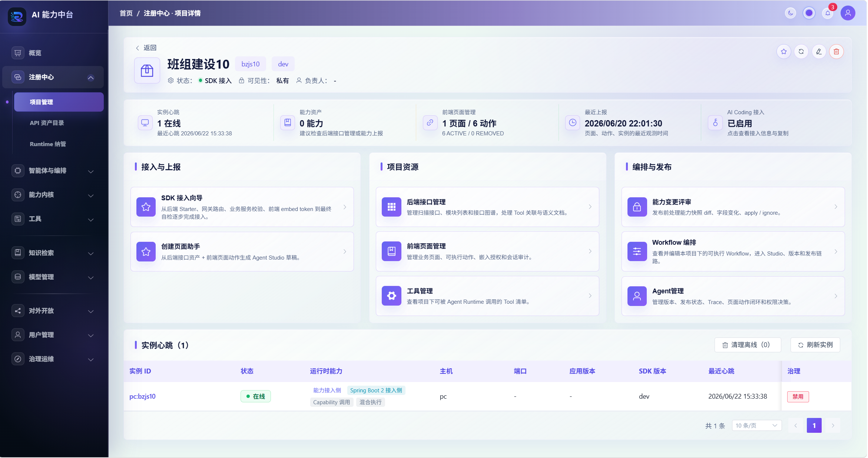The width and height of the screenshot is (868, 458).
Task: Click the 最近上报 clock stat icon
Action: click(573, 123)
